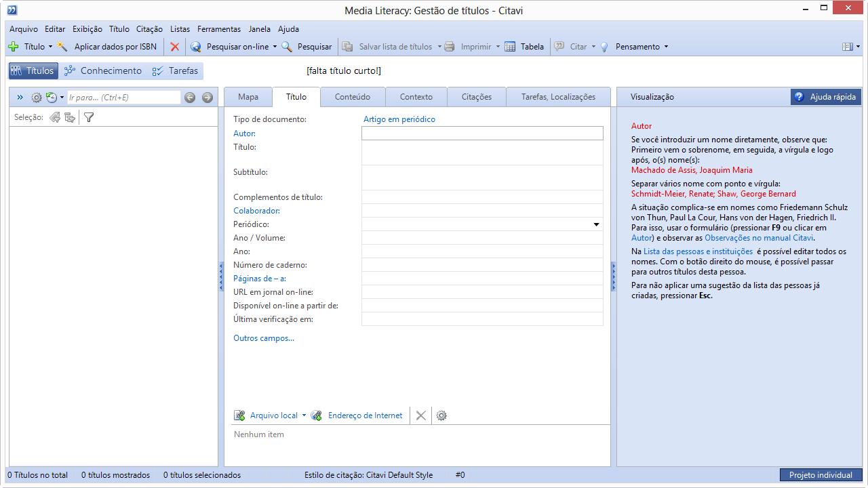Click the Arquivo local icon
Screen dimensions: 868x488
239,415
